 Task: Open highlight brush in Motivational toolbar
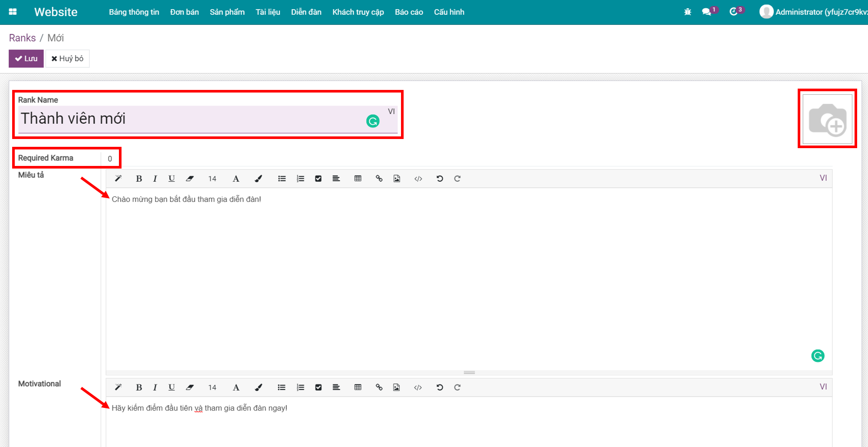coord(258,387)
